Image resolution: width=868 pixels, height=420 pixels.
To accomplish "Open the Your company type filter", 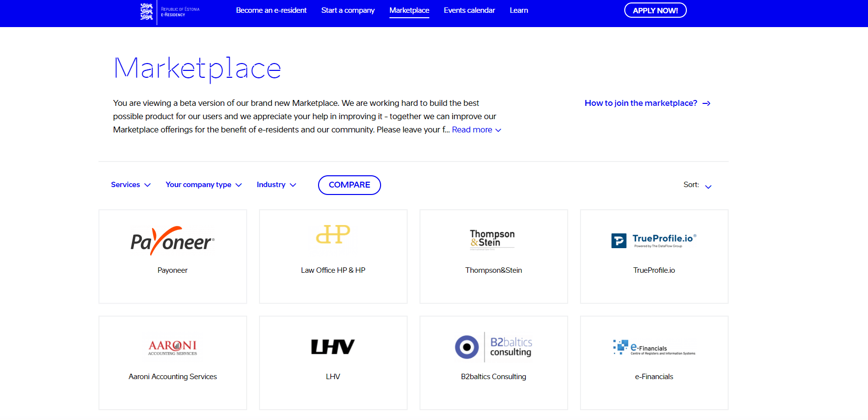I will click(x=203, y=185).
